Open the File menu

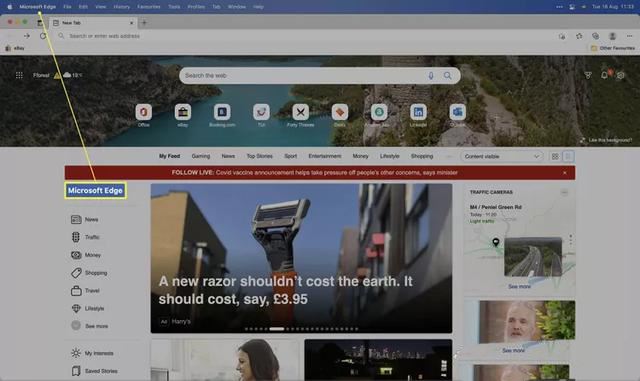coord(67,7)
